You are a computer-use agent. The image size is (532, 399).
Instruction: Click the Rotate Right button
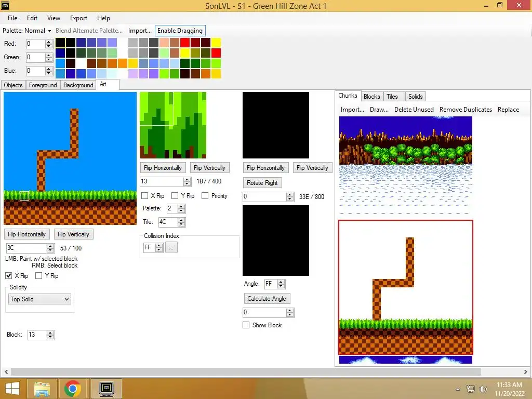(x=262, y=182)
